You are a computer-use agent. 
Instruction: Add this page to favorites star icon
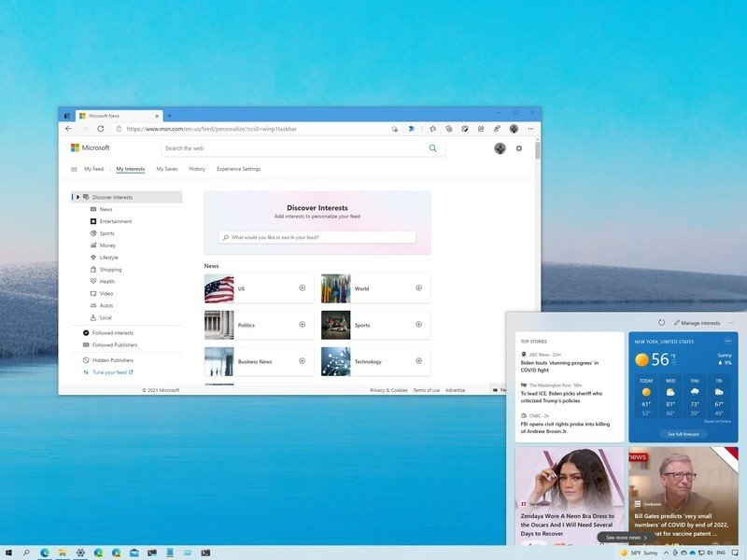[x=394, y=129]
